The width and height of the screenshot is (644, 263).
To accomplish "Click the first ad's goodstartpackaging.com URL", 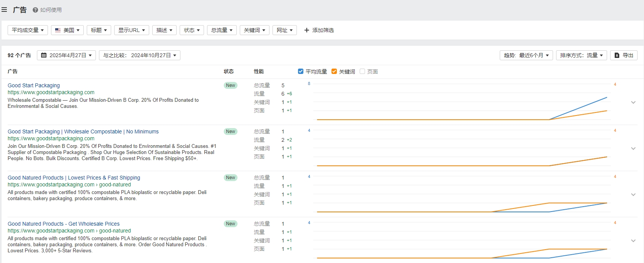I will 51,92.
